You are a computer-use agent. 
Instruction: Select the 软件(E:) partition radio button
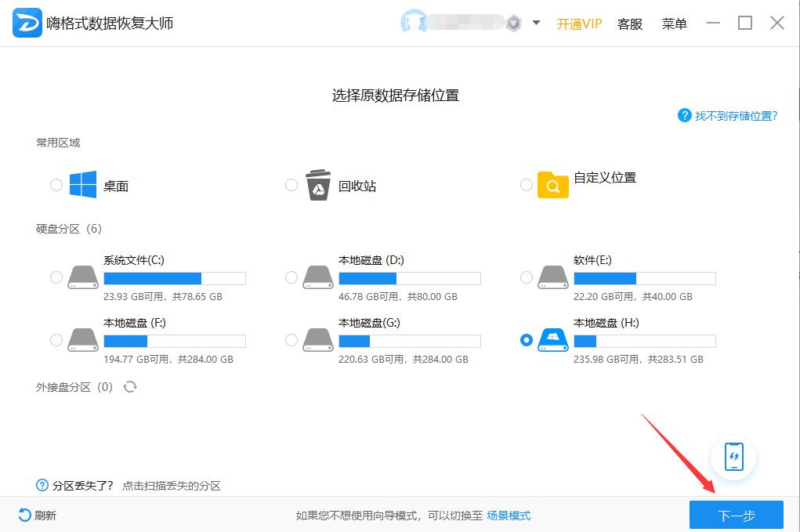(526, 277)
